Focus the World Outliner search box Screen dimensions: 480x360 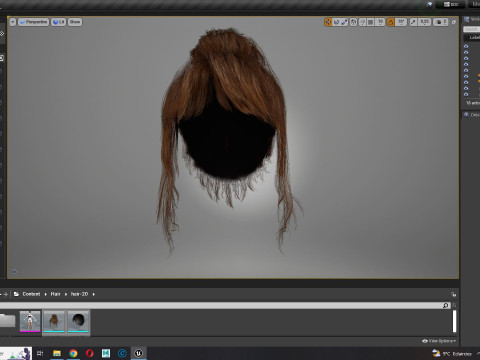(472, 29)
